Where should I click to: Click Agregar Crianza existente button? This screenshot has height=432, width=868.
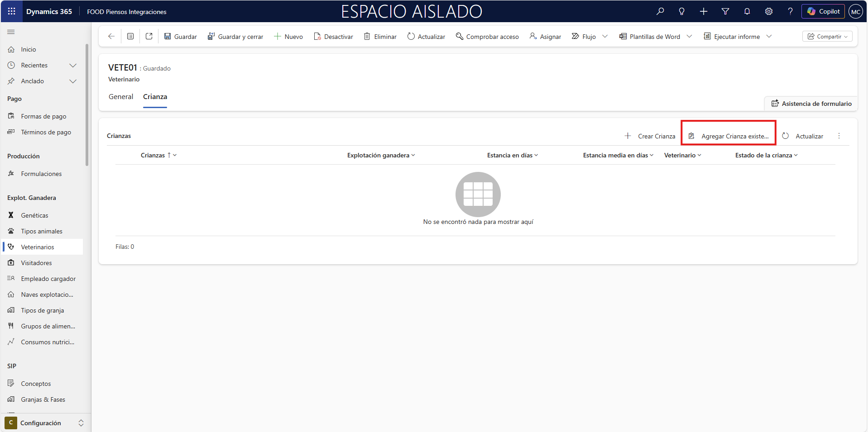click(x=729, y=136)
